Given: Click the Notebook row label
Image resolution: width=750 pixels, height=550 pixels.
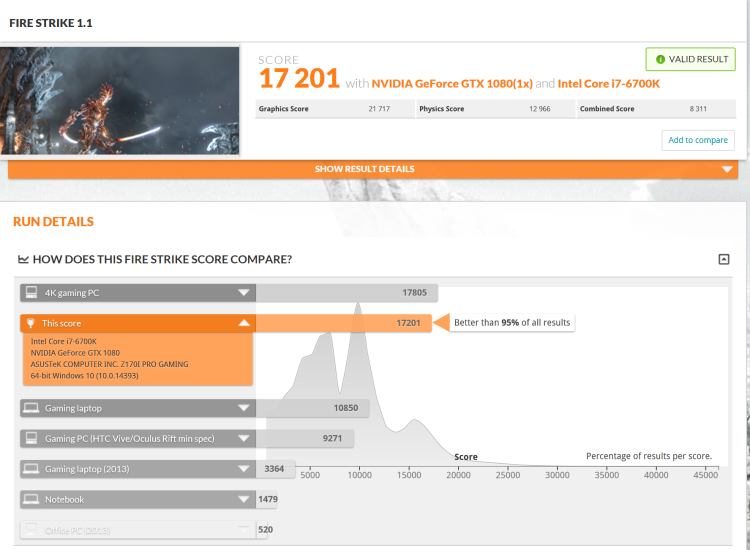Looking at the screenshot, I should point(64,500).
